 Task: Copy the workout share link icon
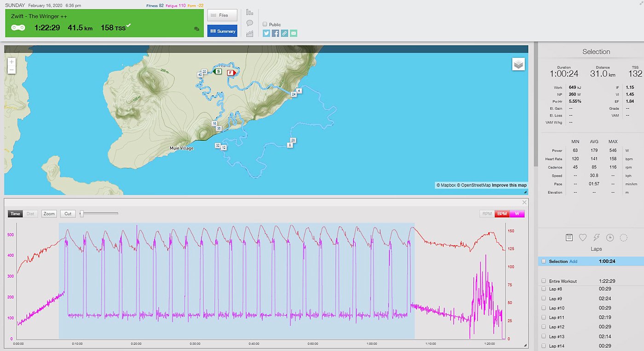click(x=284, y=33)
